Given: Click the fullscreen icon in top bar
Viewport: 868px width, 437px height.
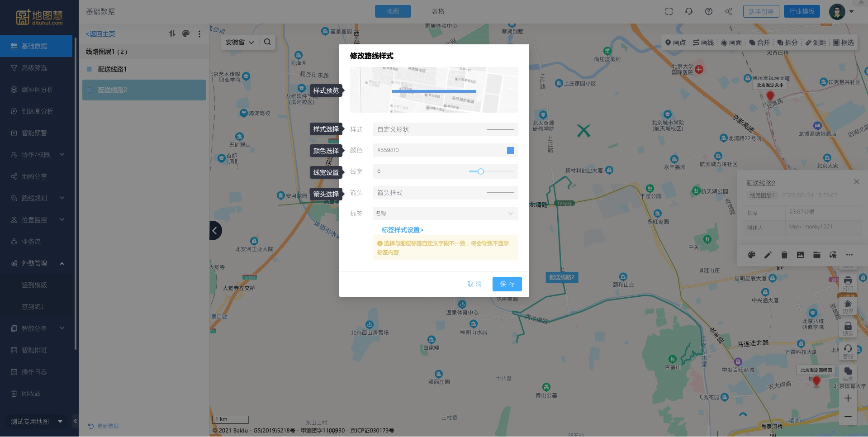Looking at the screenshot, I should (669, 11).
